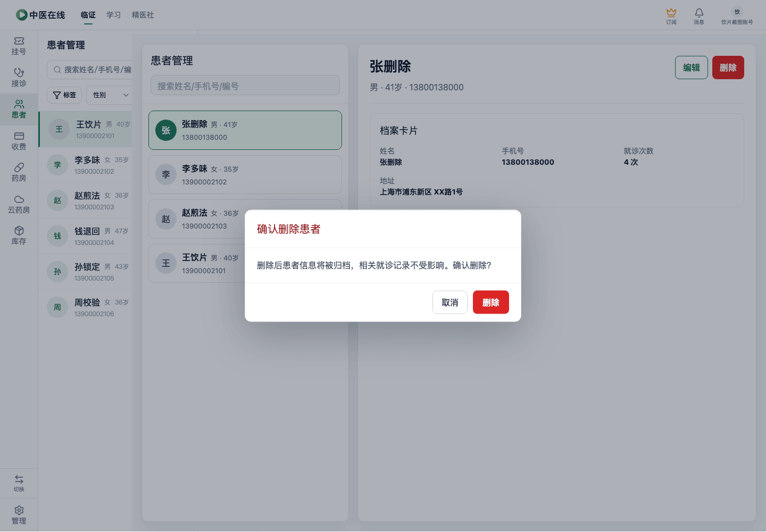
Task: Open 管理 settings in the sidebar
Action: coord(19,515)
